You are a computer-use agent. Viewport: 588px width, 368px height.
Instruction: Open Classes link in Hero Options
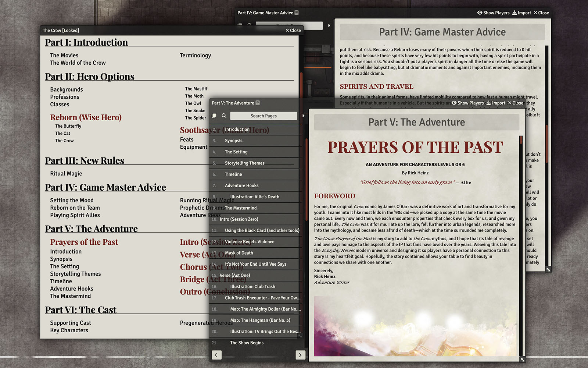click(60, 104)
